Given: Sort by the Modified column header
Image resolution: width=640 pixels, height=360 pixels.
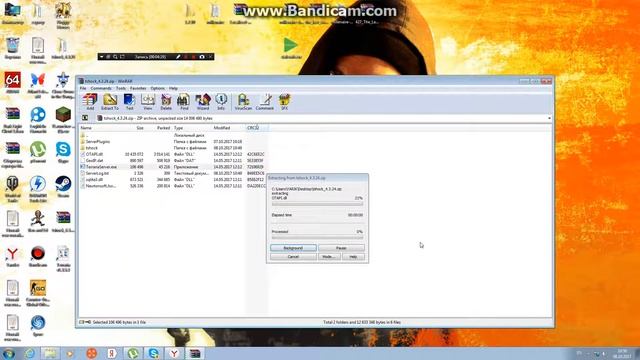Looking at the screenshot, I should (229, 128).
